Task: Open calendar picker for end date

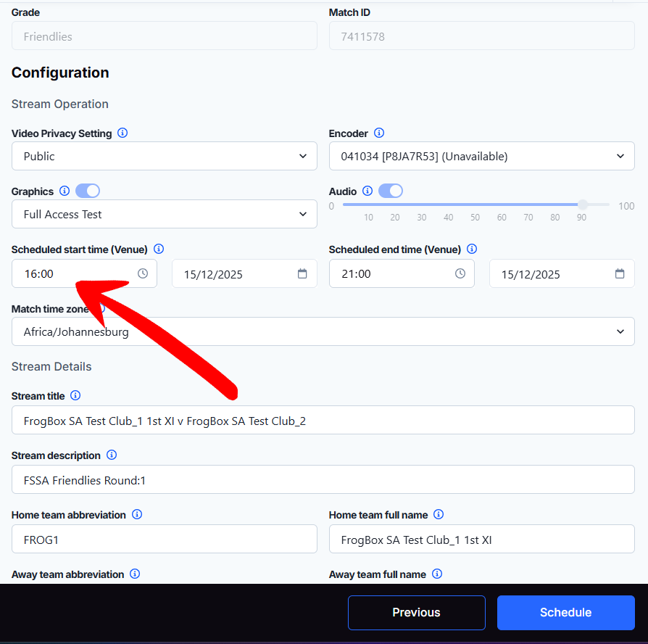Action: tap(620, 274)
